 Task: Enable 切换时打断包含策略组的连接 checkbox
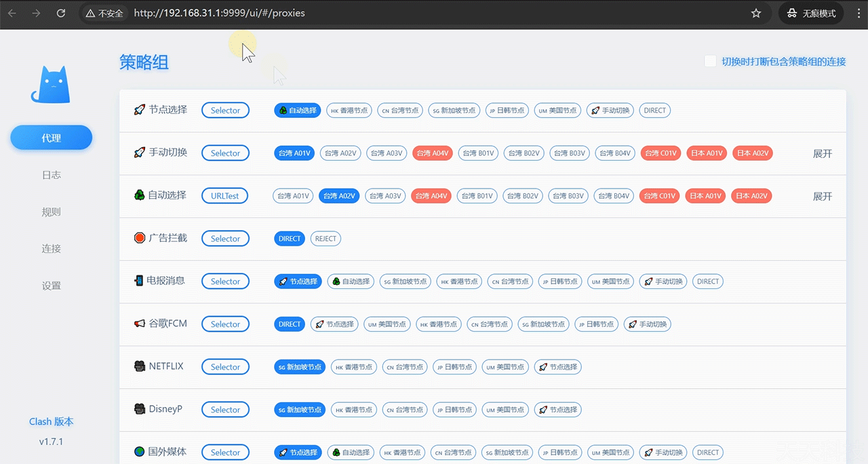pyautogui.click(x=710, y=61)
